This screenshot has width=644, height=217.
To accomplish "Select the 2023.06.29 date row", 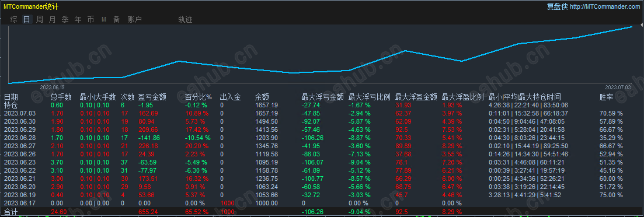I will pyautogui.click(x=20, y=129).
